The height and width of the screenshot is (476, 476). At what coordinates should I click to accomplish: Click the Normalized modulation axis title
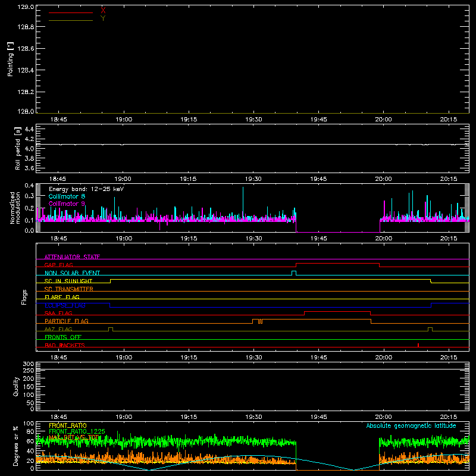pos(15,208)
